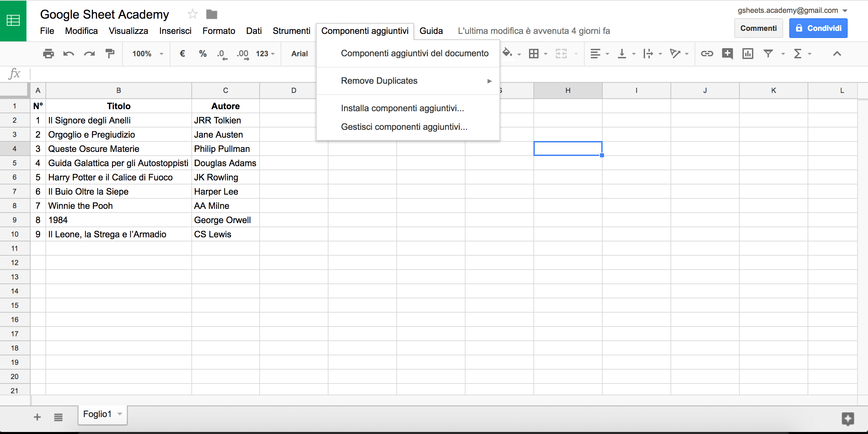Click horizontal align icon

pyautogui.click(x=595, y=54)
